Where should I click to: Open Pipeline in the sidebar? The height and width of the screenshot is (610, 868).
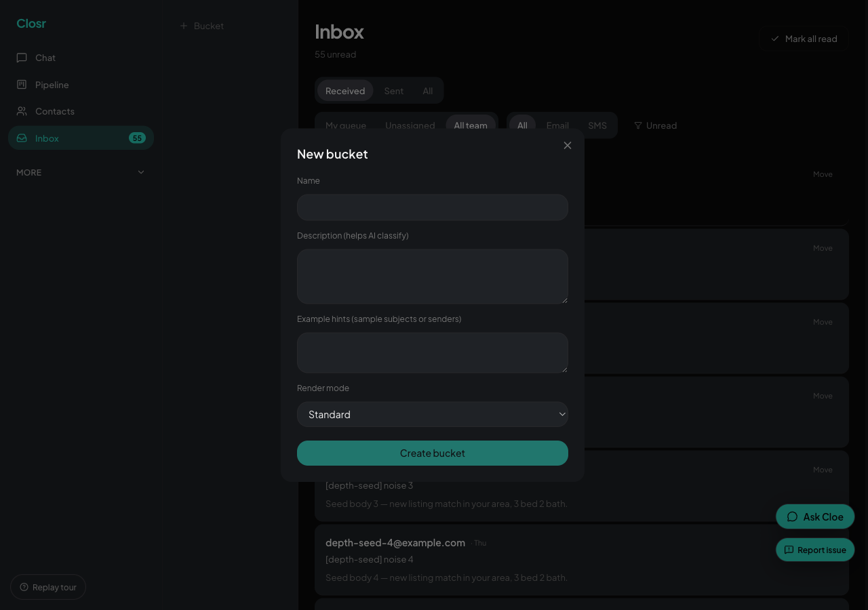(81, 85)
